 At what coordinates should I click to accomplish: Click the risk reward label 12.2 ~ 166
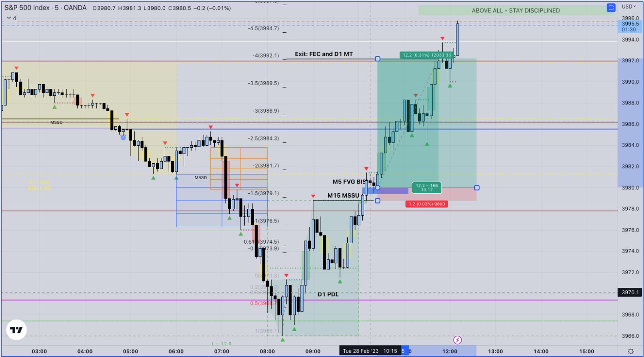pyautogui.click(x=427, y=188)
